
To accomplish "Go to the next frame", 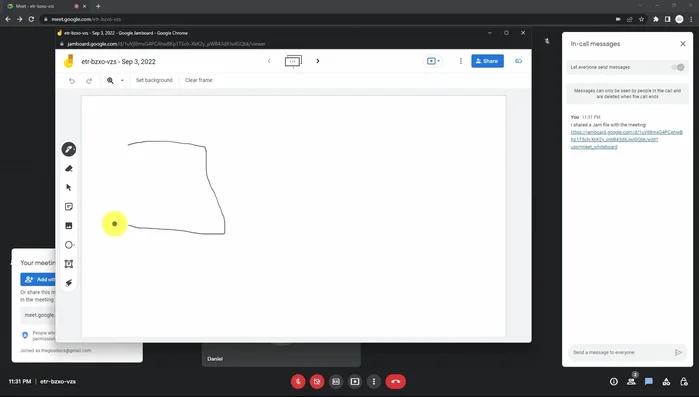I will [x=318, y=61].
